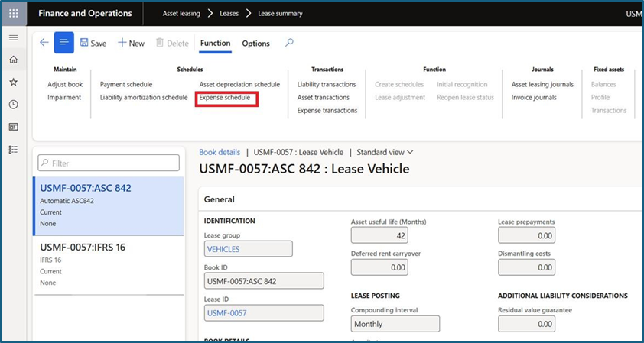
Task: Open Workspaces icon in the sidebar
Action: coord(13,127)
